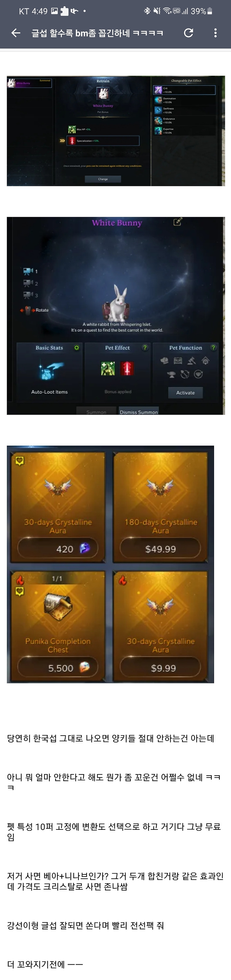The height and width of the screenshot is (980, 231).
Task: Open the White Bunny Retrain screenshot
Action: (x=116, y=131)
